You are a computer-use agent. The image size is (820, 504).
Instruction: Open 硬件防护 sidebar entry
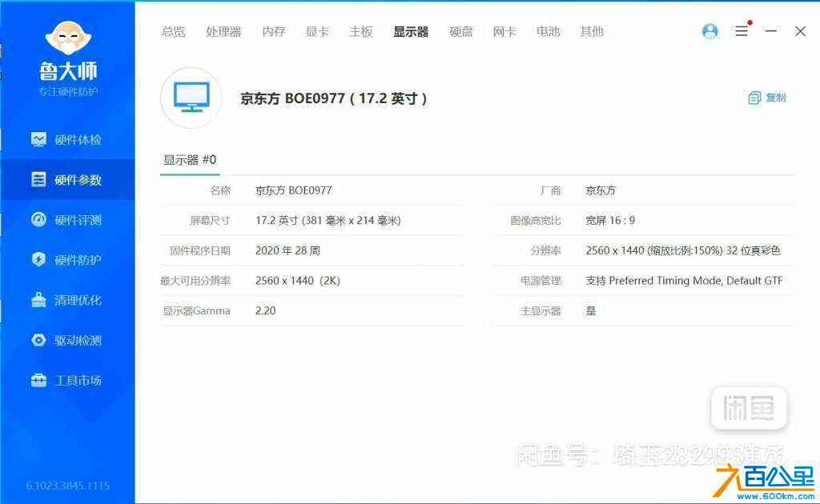[x=67, y=259]
